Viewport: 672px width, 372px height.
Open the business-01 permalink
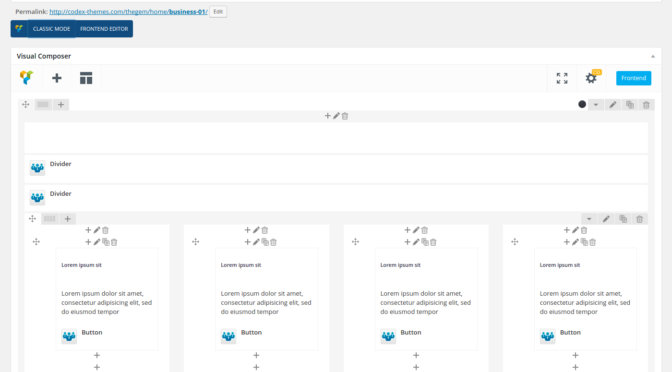tap(129, 12)
